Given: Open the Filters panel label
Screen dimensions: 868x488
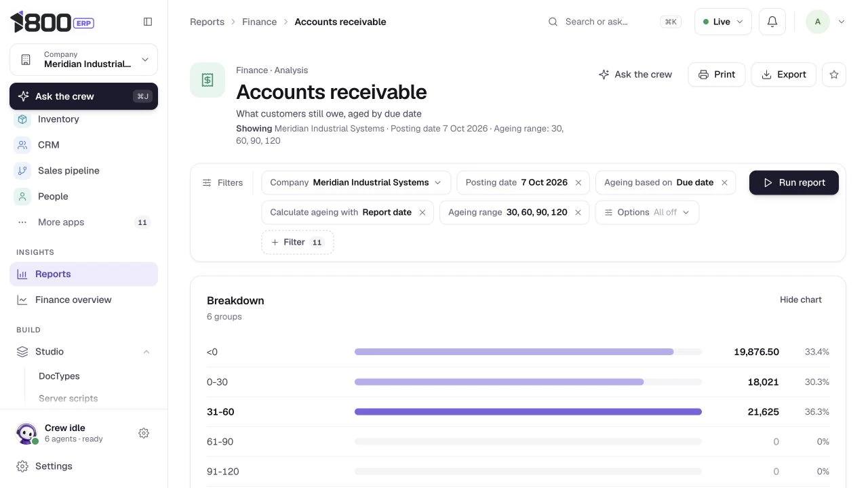Looking at the screenshot, I should click(x=222, y=182).
